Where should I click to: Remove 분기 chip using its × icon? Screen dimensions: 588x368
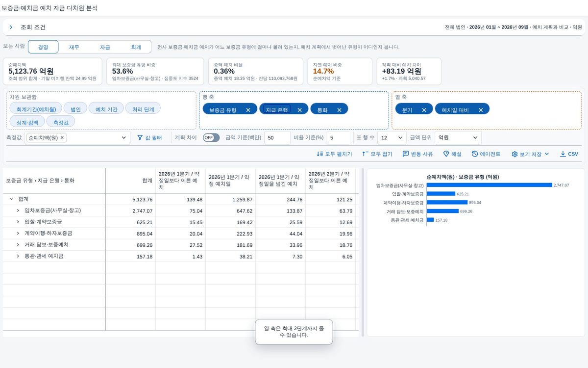coord(424,110)
